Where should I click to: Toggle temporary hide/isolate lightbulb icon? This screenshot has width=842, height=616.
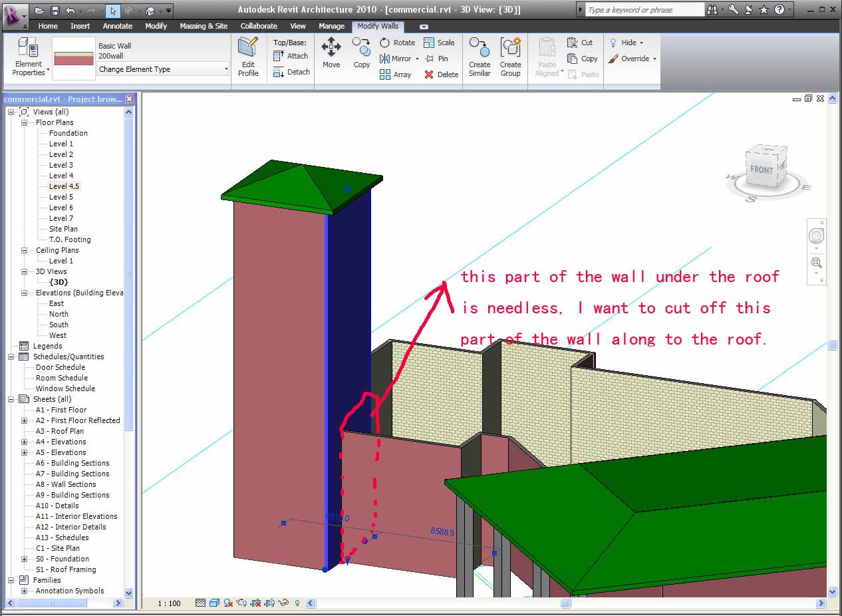click(297, 603)
